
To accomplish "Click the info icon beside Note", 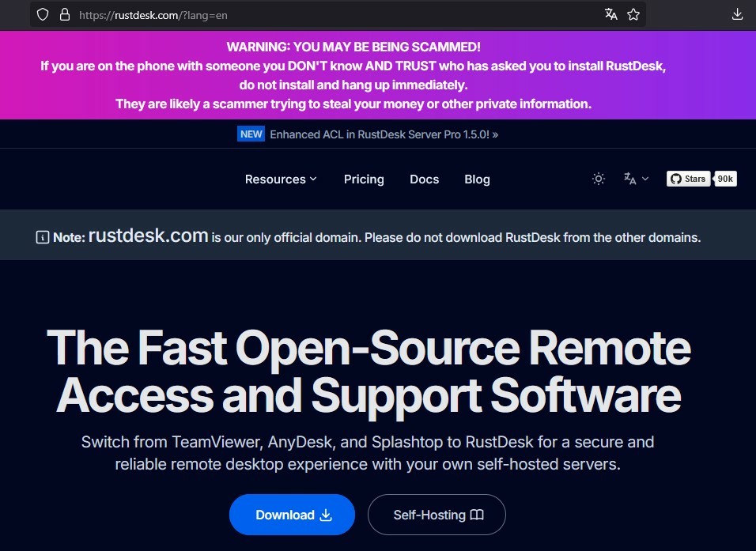I will pos(43,237).
